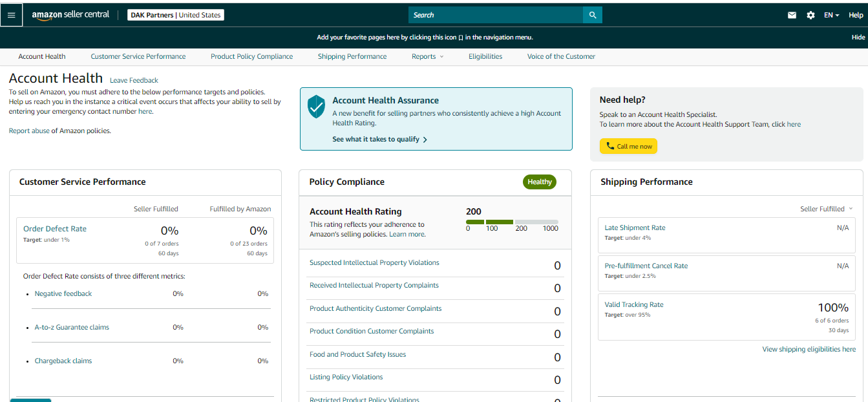868x402 pixels.
Task: Open Listing Policy Violations link
Action: pos(346,377)
